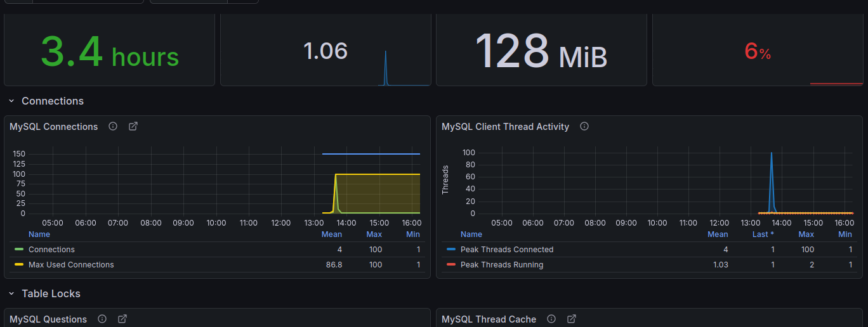Viewport: 868px width, 327px height.
Task: Click the MySQL Thread Cache info icon
Action: click(551, 319)
